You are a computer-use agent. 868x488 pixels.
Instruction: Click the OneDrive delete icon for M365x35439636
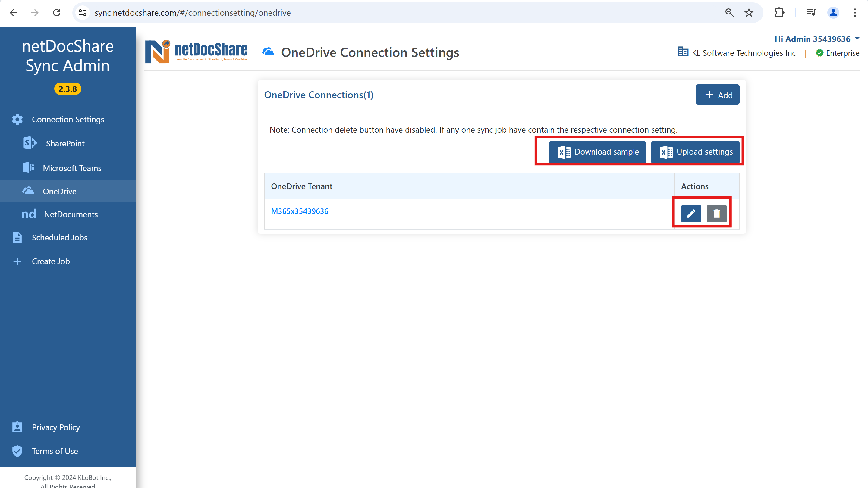(717, 213)
